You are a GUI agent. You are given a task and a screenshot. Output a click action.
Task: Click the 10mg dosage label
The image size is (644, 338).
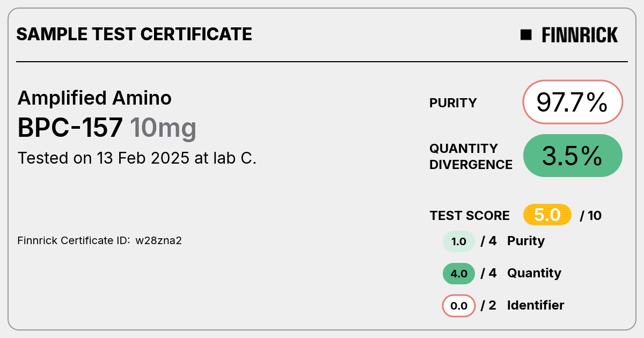coord(163,129)
